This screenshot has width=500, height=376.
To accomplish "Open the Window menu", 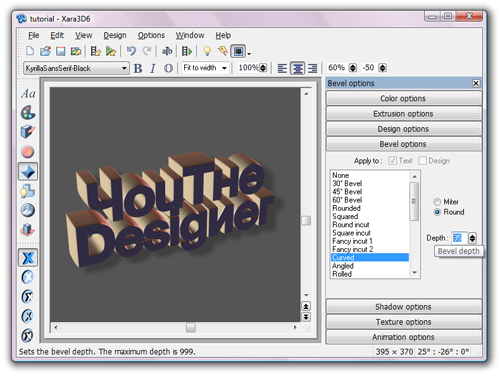I will point(190,35).
